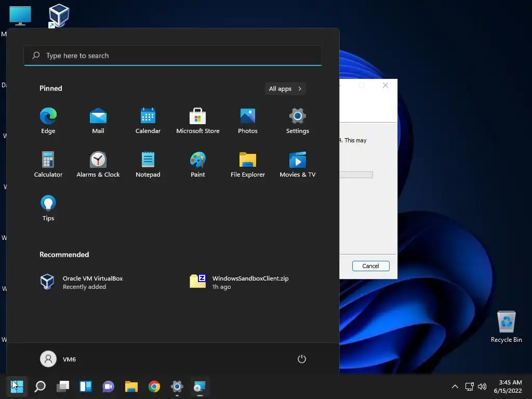Open taskbar Search

pyautogui.click(x=40, y=387)
